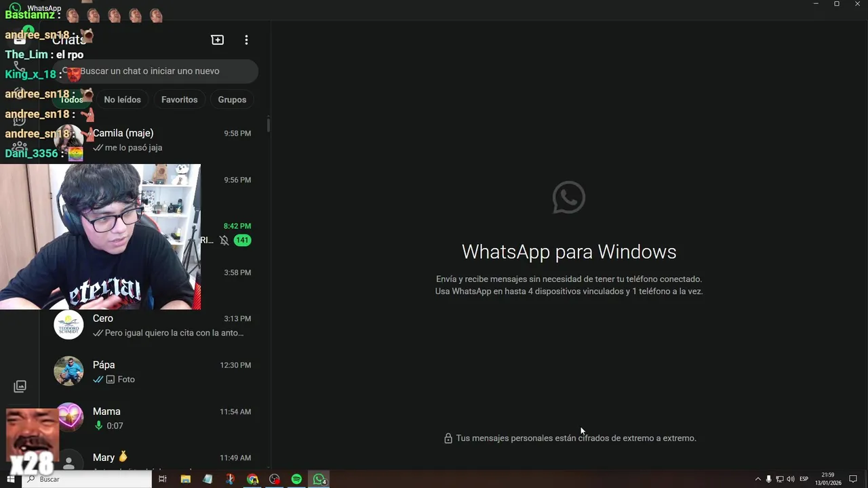
Task: Show hidden system tray icons
Action: point(758,479)
